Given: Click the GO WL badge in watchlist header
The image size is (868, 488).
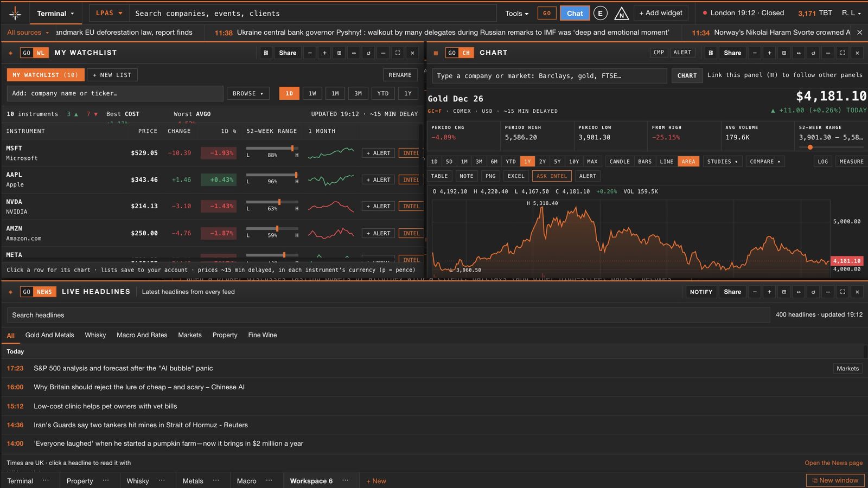Looking at the screenshot, I should click(x=34, y=53).
